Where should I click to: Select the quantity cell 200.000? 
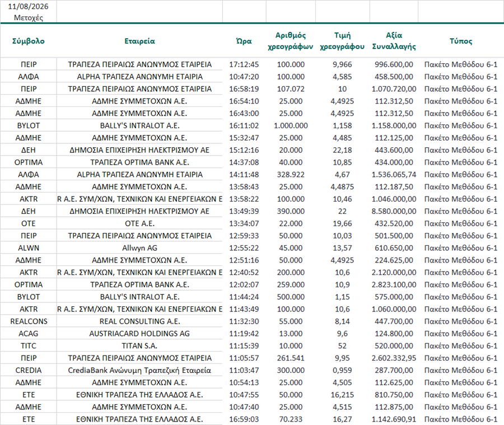tap(291, 272)
